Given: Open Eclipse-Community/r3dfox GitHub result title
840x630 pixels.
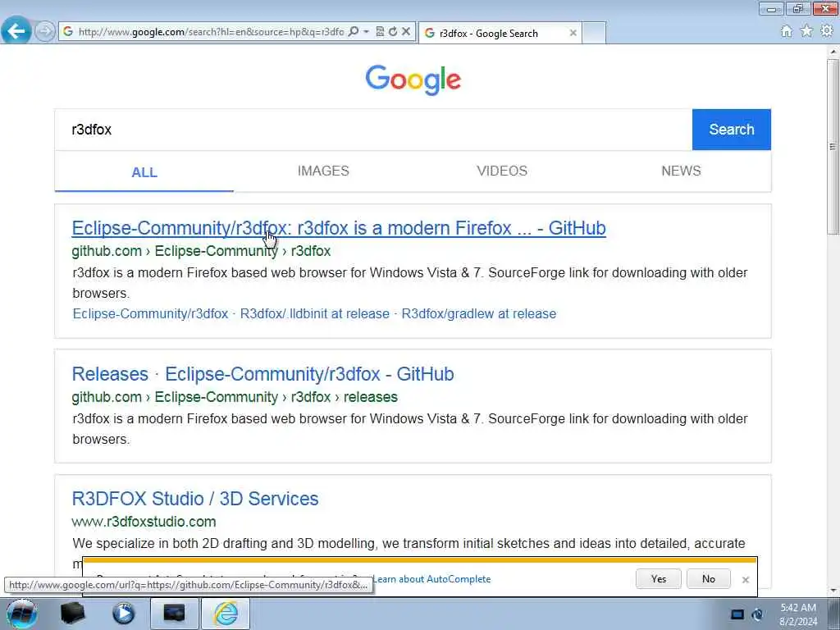Looking at the screenshot, I should 339,228.
